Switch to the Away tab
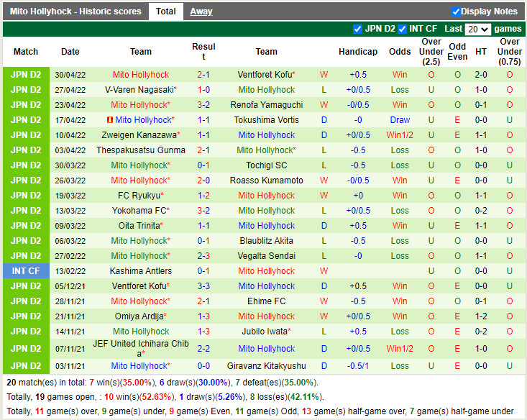527x420 pixels. 201,12
